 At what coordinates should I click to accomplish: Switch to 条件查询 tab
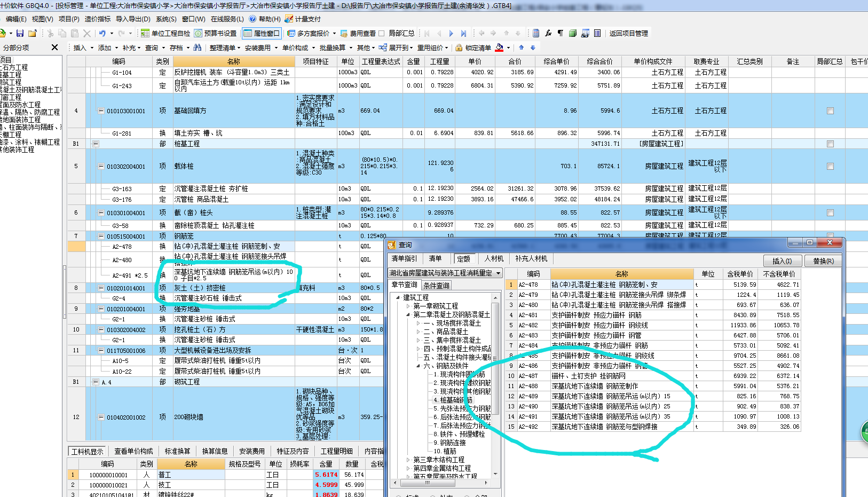point(437,285)
